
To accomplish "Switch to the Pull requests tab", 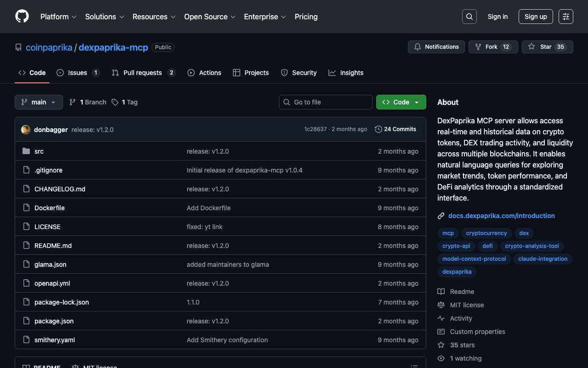I will point(142,73).
